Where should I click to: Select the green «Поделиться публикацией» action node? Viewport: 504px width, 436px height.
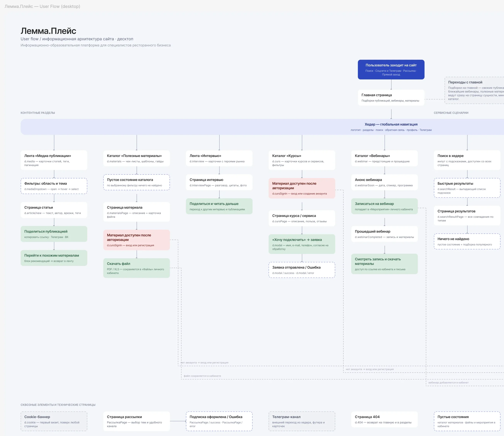(54, 234)
